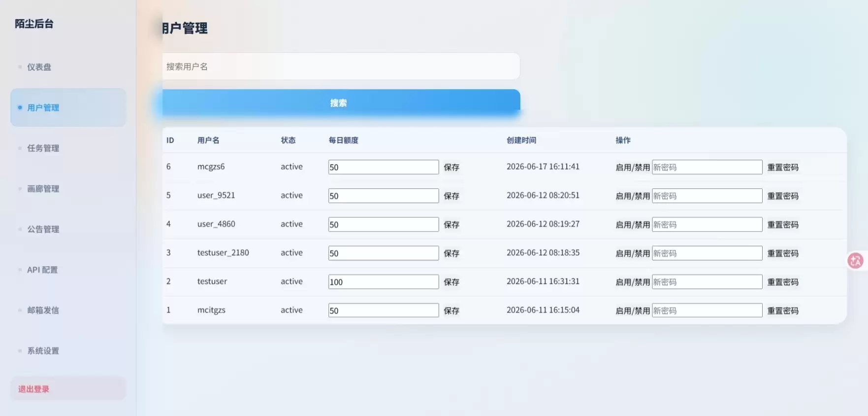The height and width of the screenshot is (416, 868).
Task: Open API 配置 menu item
Action: coord(68,270)
